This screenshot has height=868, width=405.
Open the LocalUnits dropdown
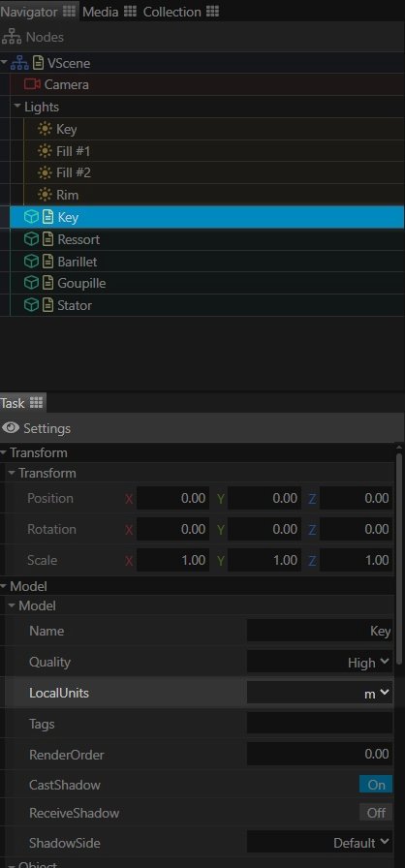319,693
